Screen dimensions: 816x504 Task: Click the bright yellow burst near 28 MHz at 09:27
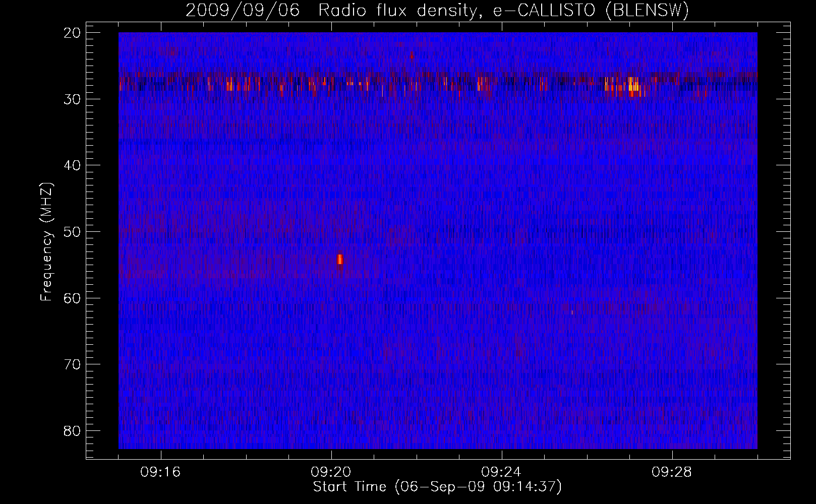point(633,86)
